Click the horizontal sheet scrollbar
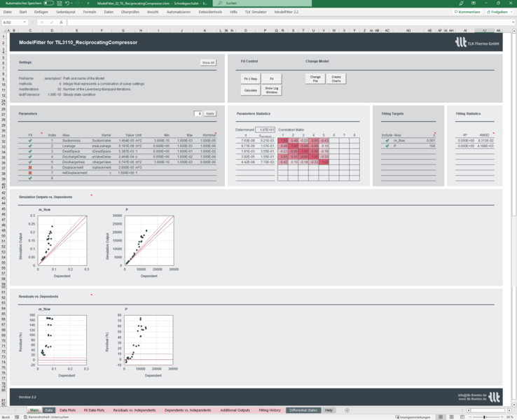517x420 pixels. (488, 410)
